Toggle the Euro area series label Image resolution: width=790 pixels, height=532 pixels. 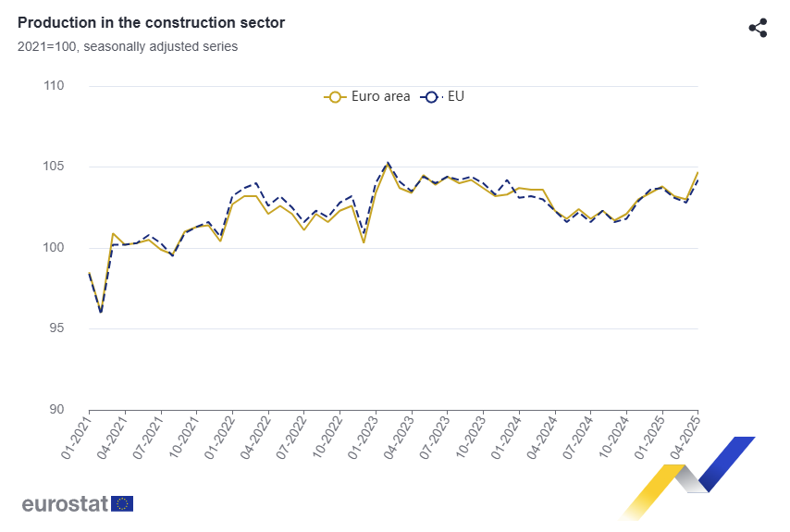(x=380, y=96)
